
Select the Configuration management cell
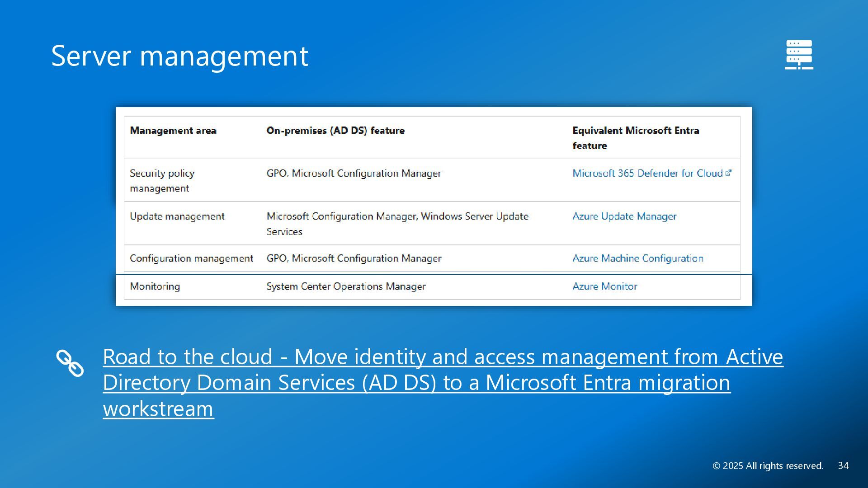tap(191, 258)
